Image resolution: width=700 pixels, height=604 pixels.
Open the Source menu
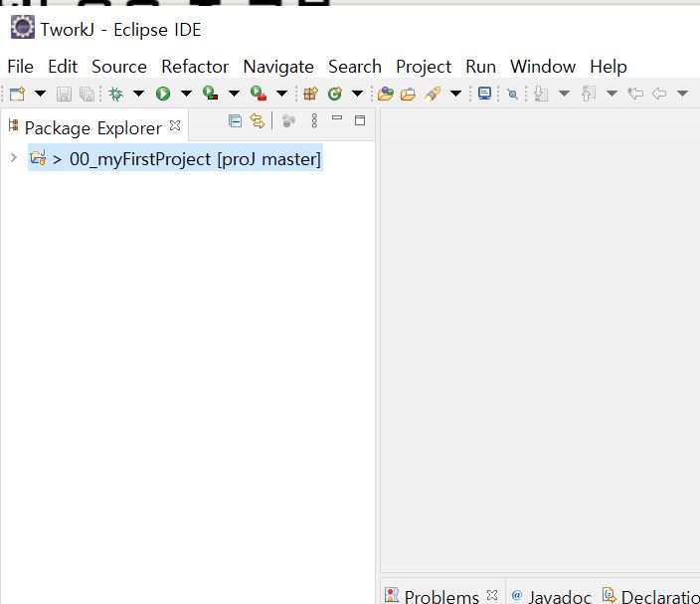point(119,67)
